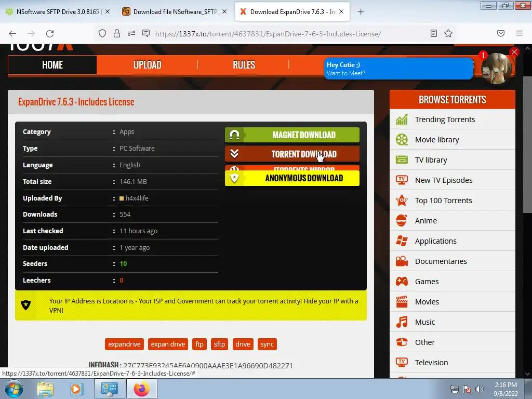Click the sync tag
This screenshot has width=532, height=399.
click(x=267, y=344)
